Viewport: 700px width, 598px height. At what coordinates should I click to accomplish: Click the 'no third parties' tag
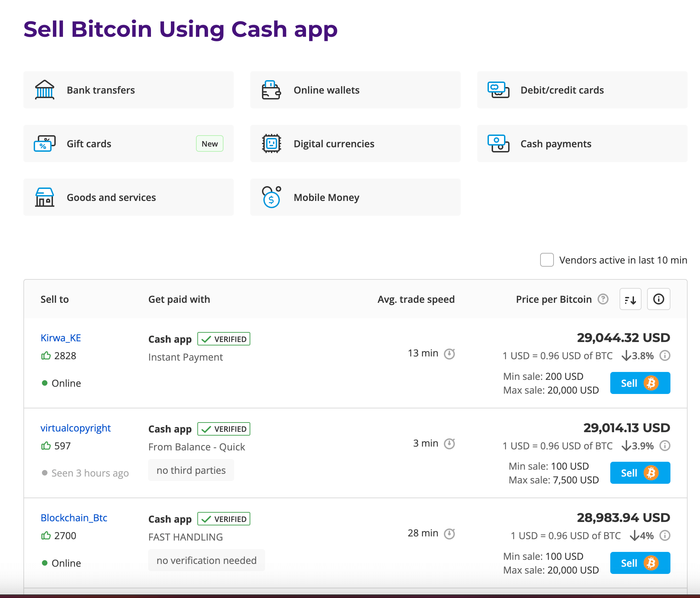point(191,470)
